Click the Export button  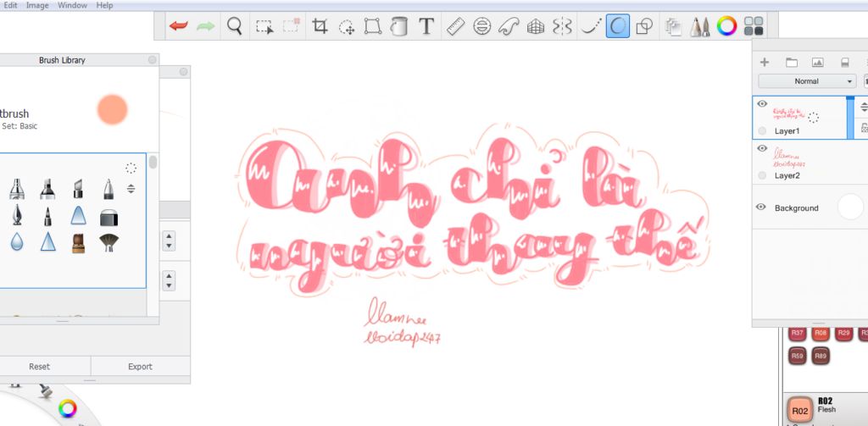click(140, 366)
